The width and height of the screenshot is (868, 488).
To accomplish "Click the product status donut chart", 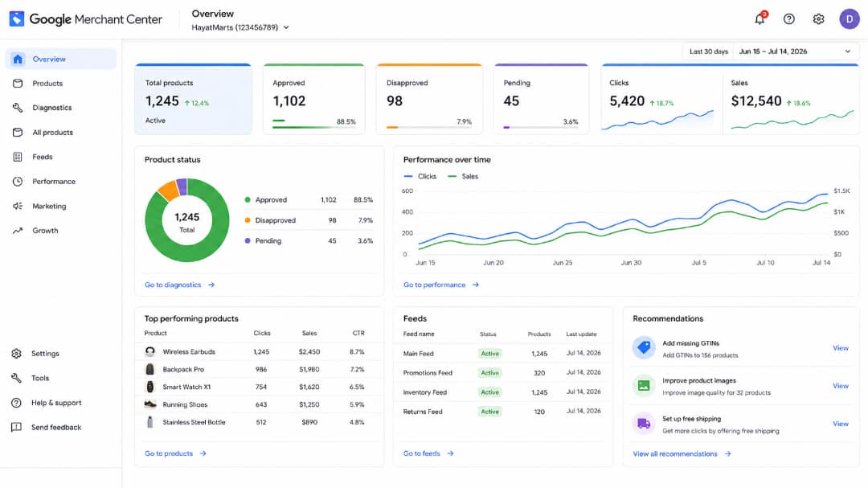I will coord(187,220).
